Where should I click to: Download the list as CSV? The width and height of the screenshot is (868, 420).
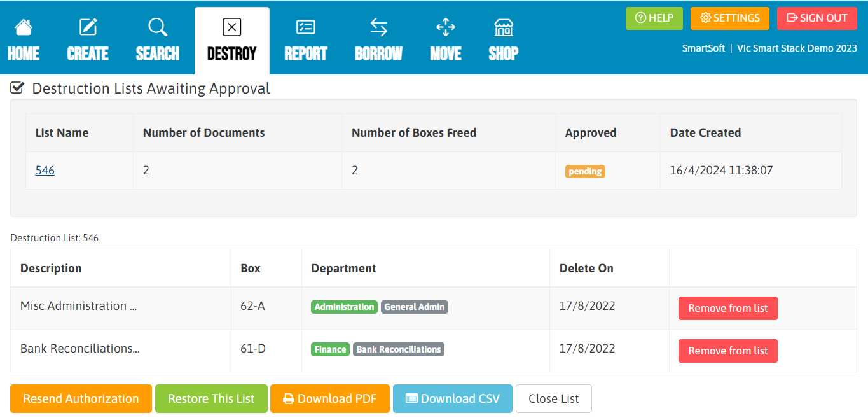[453, 398]
